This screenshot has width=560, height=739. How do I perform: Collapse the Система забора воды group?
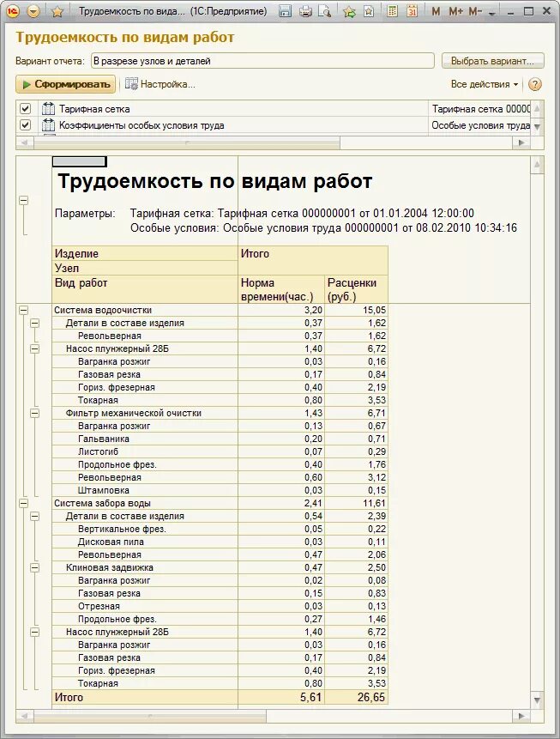[x=23, y=503]
